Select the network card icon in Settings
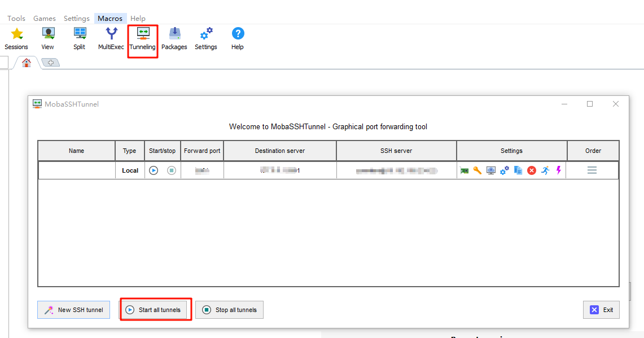 pyautogui.click(x=464, y=170)
